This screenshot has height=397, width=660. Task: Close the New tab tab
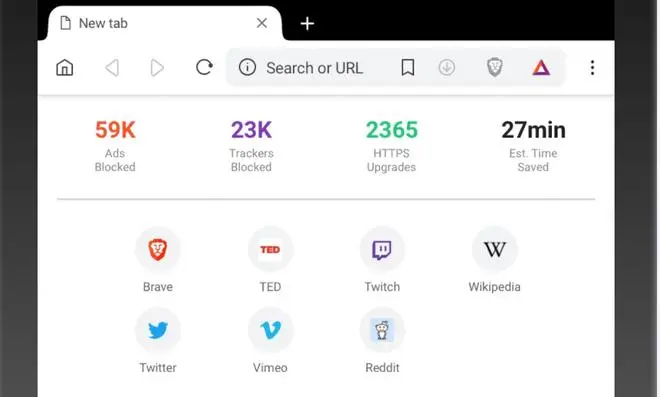coord(262,23)
